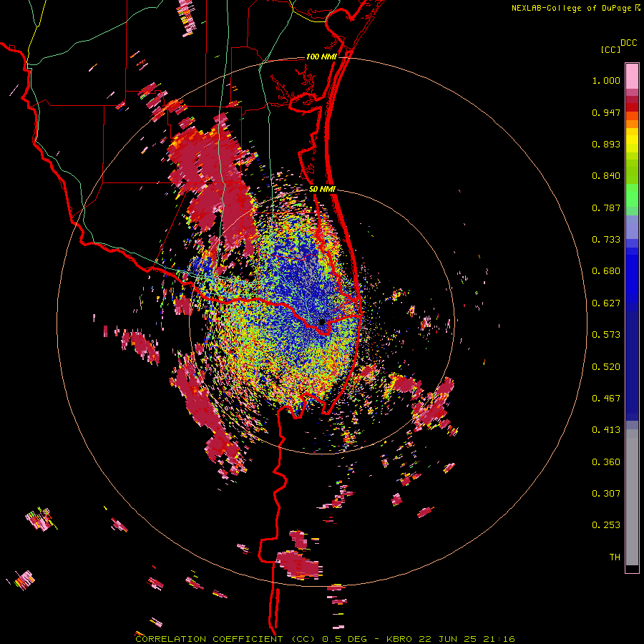Click the 0.680 scale value
Image resolution: width=644 pixels, height=644 pixels.
click(x=606, y=271)
